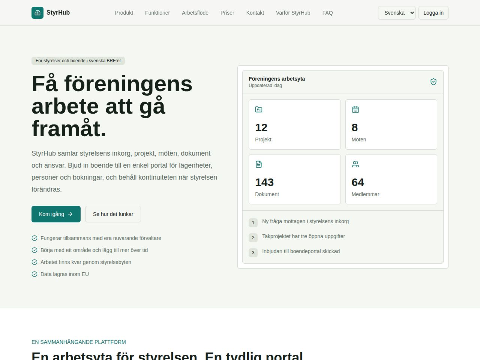
Task: Click the 'Inbjudan till boendeportal' activity text
Action: [301, 251]
